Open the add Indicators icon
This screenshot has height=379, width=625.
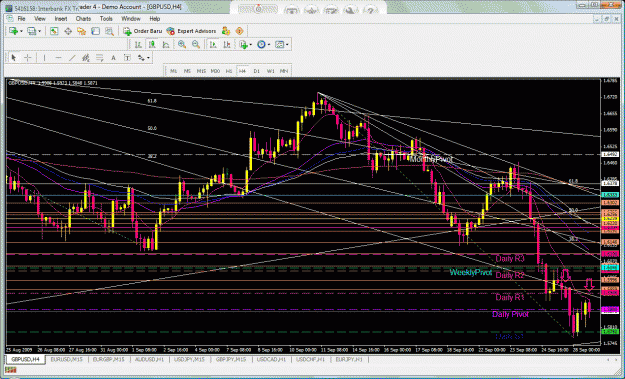243,45
